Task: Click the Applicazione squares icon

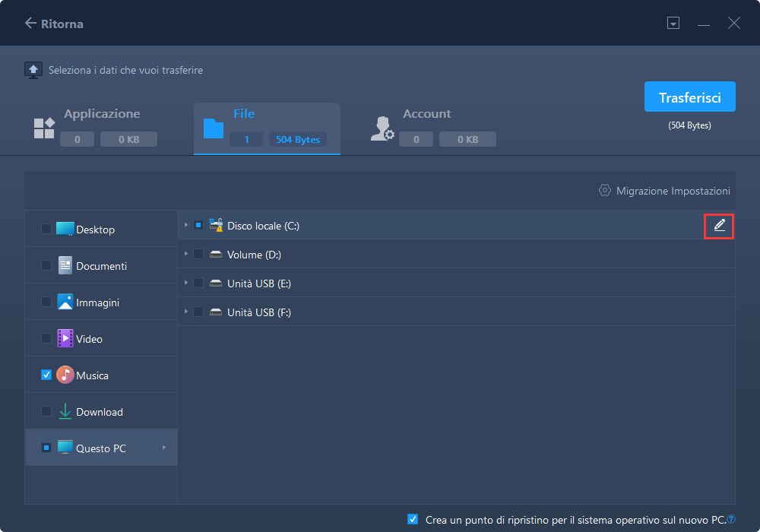Action: (x=43, y=128)
